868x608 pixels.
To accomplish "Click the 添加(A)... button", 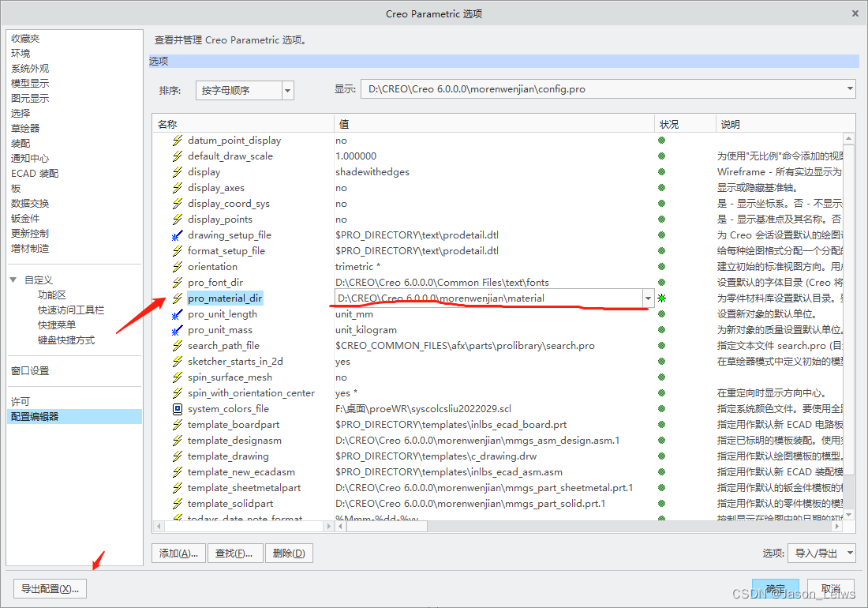I will point(178,553).
